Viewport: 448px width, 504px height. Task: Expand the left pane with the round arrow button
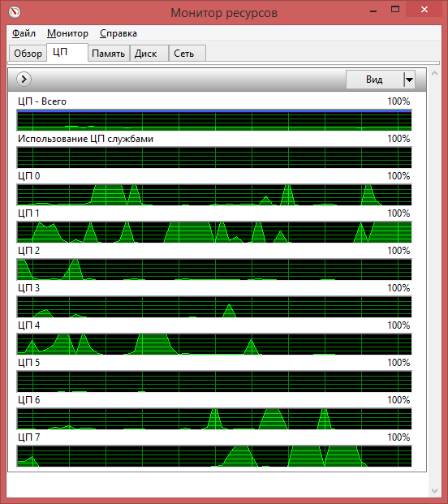pos(24,79)
